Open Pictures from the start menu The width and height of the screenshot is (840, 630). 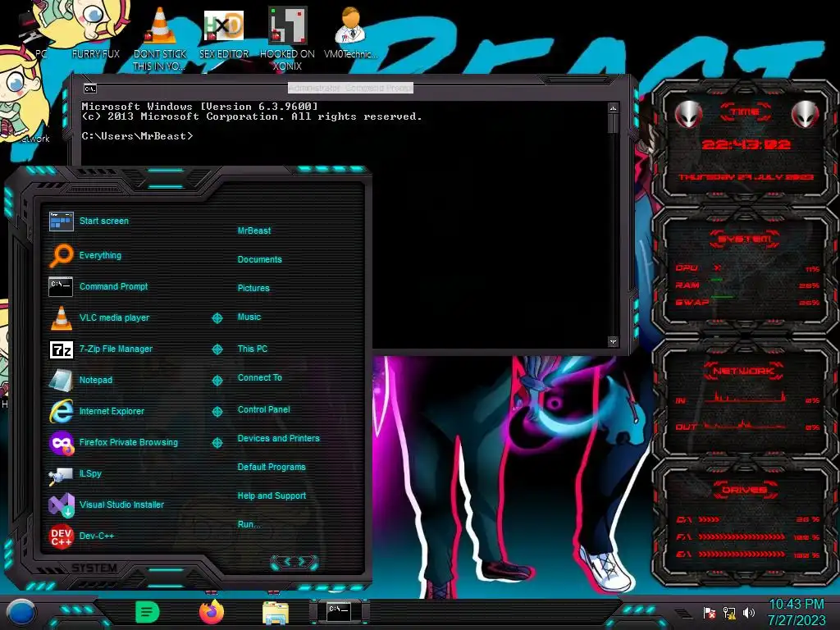click(x=253, y=288)
